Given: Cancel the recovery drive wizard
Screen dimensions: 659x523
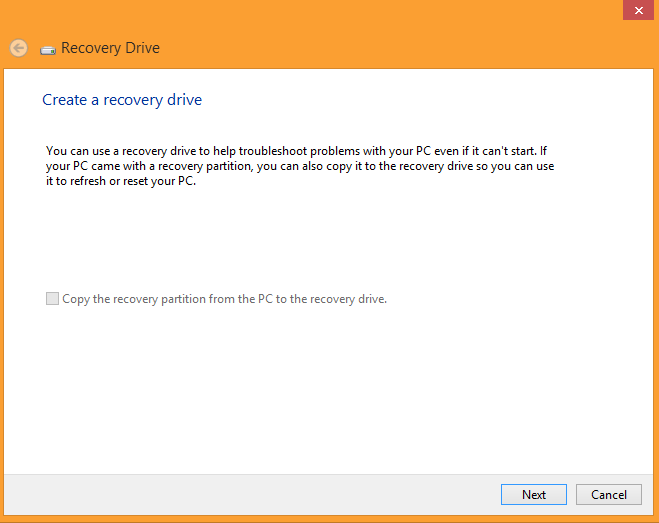Looking at the screenshot, I should pyautogui.click(x=609, y=494).
